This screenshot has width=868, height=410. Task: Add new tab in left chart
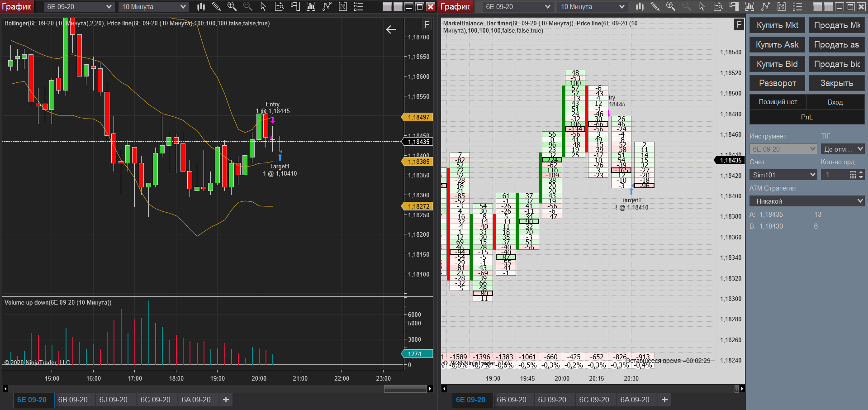click(x=226, y=400)
